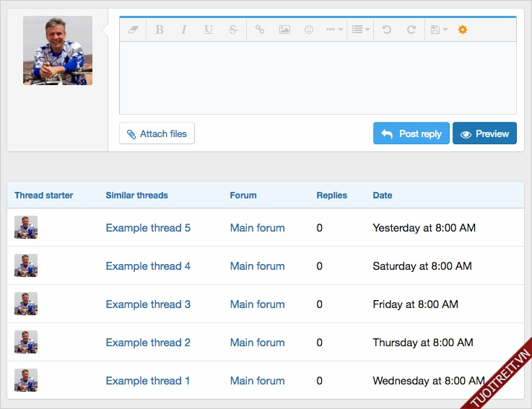532x409 pixels.
Task: Toggle bold formatting in editor
Action: 160,30
